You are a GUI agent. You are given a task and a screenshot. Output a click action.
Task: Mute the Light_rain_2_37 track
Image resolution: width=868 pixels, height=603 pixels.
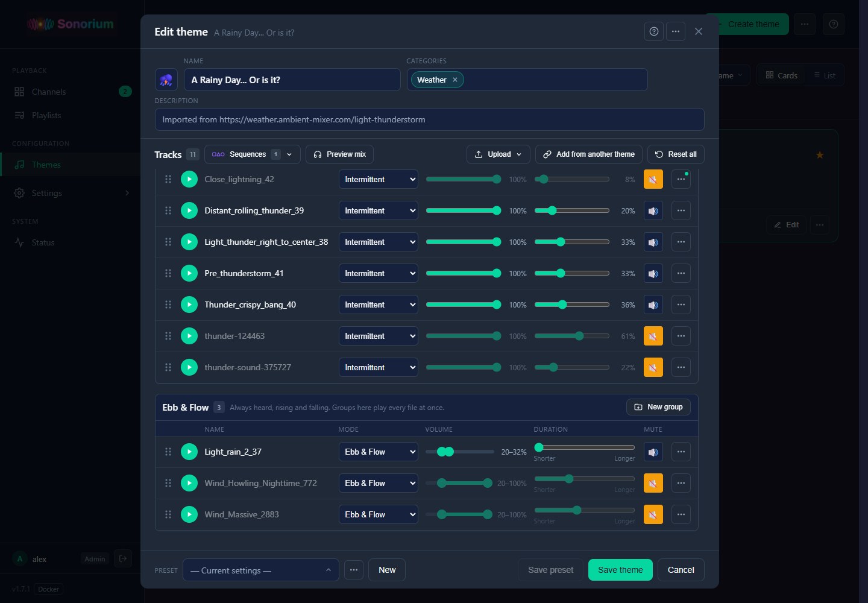[x=653, y=452]
